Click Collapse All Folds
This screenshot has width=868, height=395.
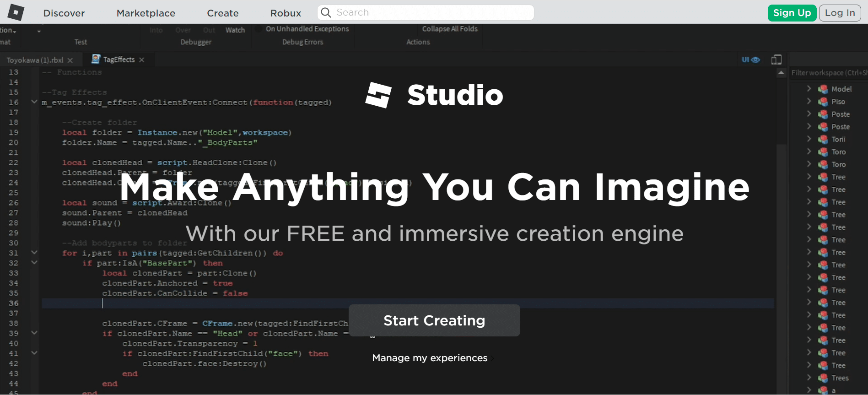(450, 29)
